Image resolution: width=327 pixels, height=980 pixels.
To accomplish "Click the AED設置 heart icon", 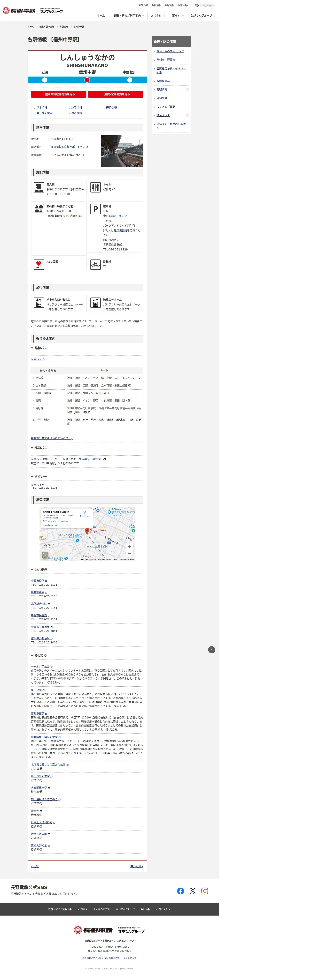I will tap(39, 264).
